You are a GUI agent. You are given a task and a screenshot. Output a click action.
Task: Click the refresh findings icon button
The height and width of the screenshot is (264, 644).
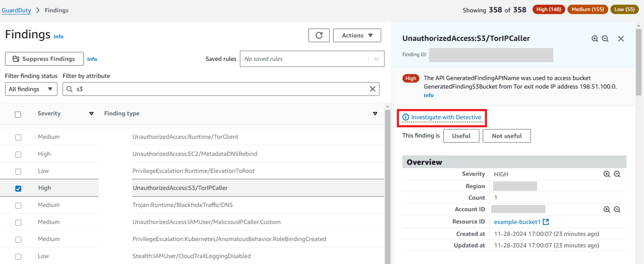click(x=319, y=35)
